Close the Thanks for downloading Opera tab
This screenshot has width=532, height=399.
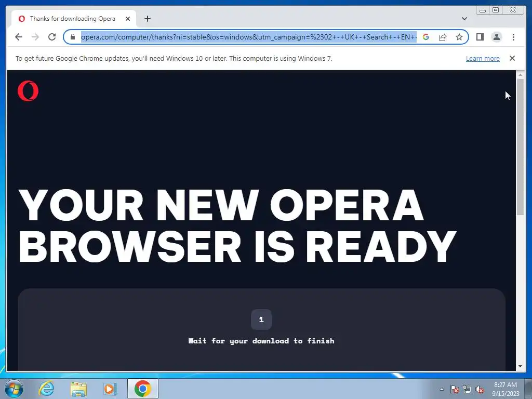(128, 19)
